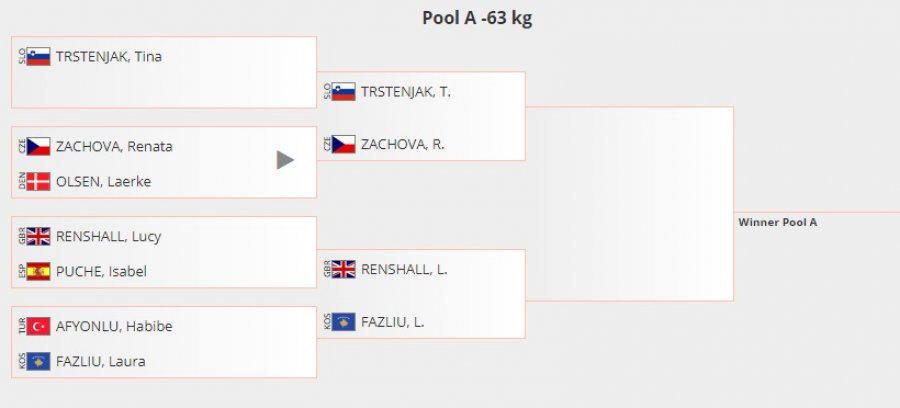This screenshot has height=408, width=900.
Task: Select AFYONLU, Habibe name in bracket
Action: pyautogui.click(x=114, y=327)
